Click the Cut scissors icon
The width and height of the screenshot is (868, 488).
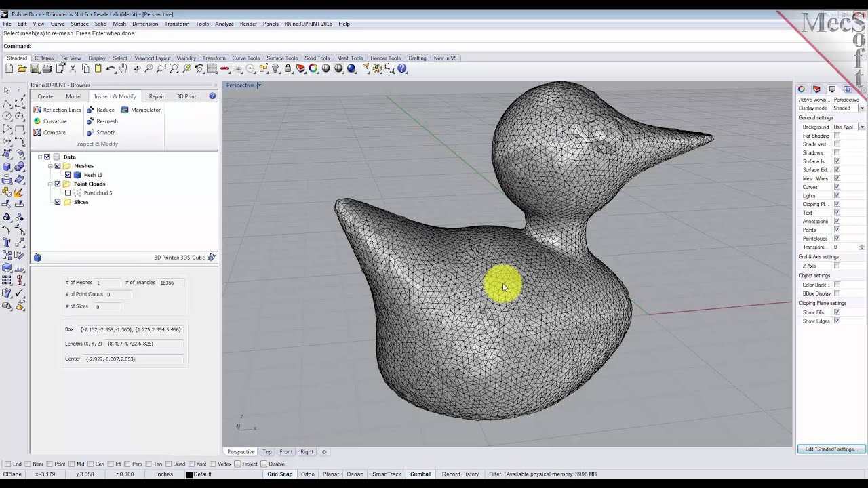pyautogui.click(x=73, y=68)
